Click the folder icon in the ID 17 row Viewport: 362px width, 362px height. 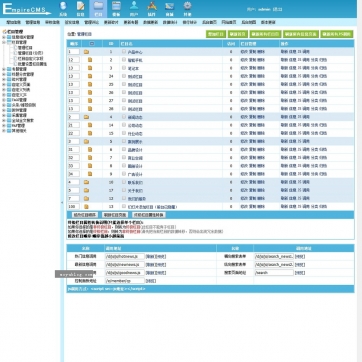click(x=86, y=190)
